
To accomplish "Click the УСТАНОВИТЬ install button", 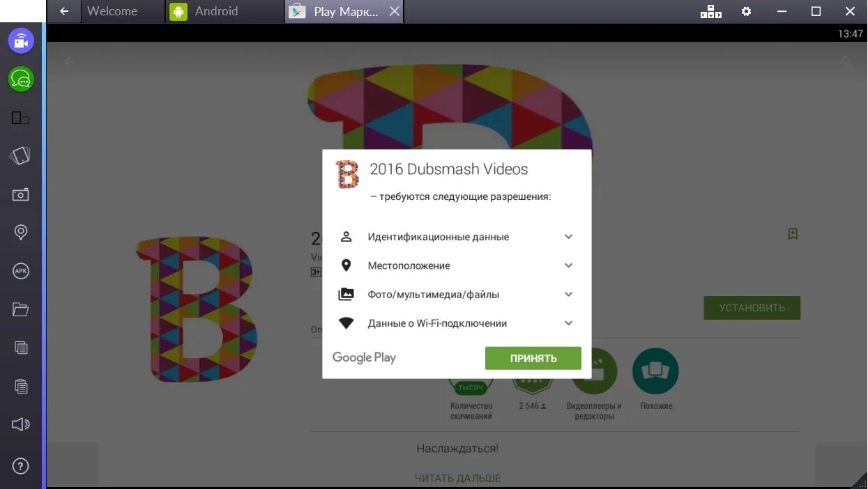I will click(x=752, y=308).
